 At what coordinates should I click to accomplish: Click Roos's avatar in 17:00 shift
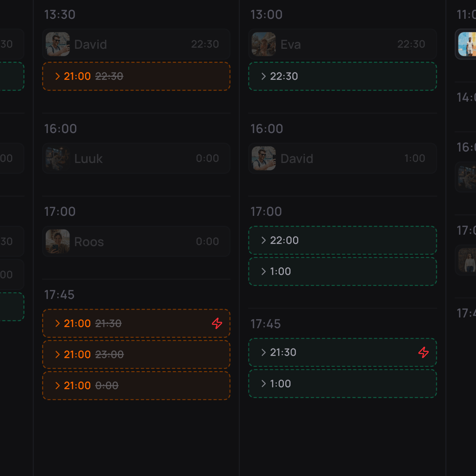coord(58,242)
